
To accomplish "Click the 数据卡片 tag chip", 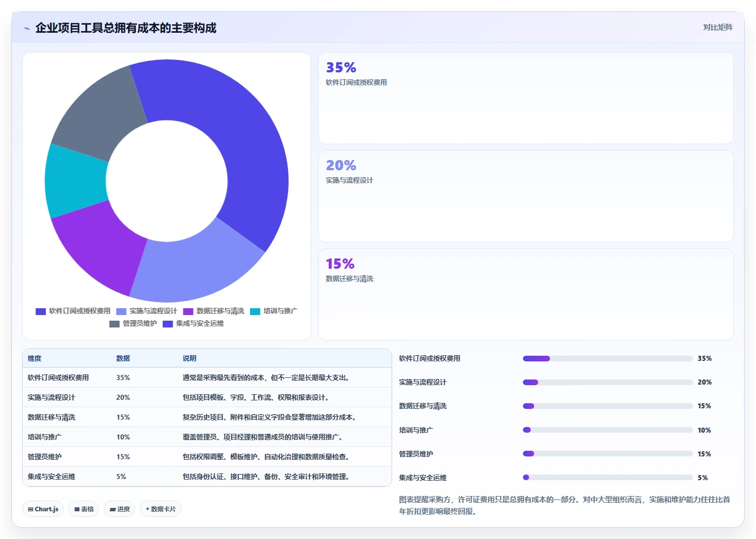I will [x=161, y=509].
